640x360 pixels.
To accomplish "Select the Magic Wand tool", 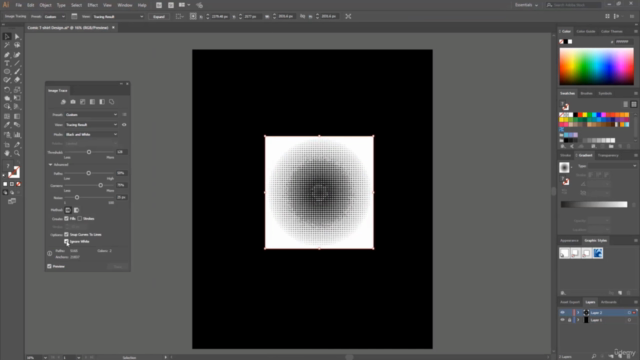I will click(7, 45).
